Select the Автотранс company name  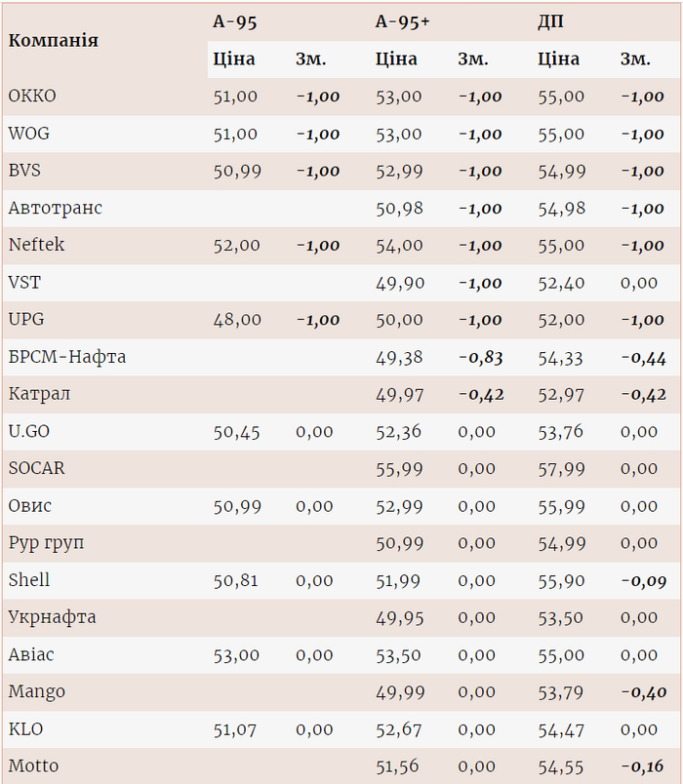(x=55, y=208)
